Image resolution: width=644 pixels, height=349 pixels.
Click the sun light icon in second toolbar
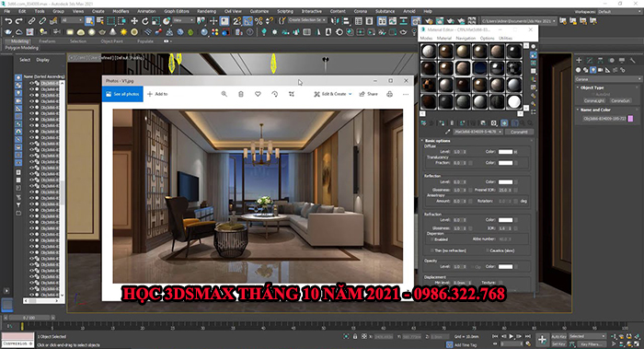123,31
